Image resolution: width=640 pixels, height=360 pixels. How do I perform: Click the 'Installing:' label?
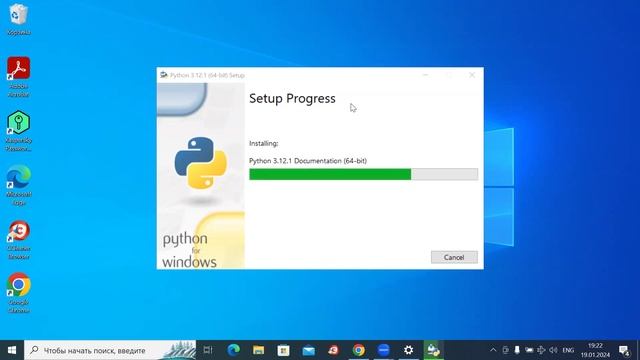point(264,143)
